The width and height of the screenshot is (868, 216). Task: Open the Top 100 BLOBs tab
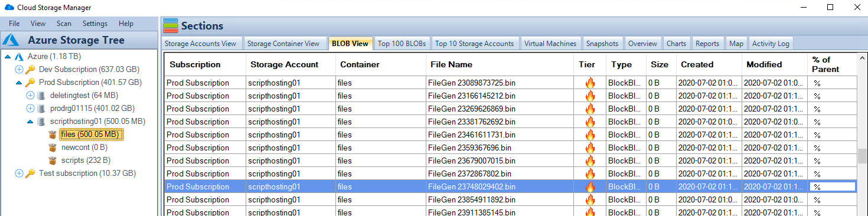pos(402,43)
